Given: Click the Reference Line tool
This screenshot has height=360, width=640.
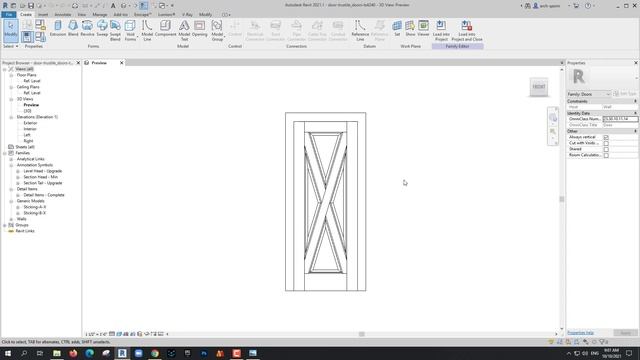Looking at the screenshot, I should coord(360,30).
